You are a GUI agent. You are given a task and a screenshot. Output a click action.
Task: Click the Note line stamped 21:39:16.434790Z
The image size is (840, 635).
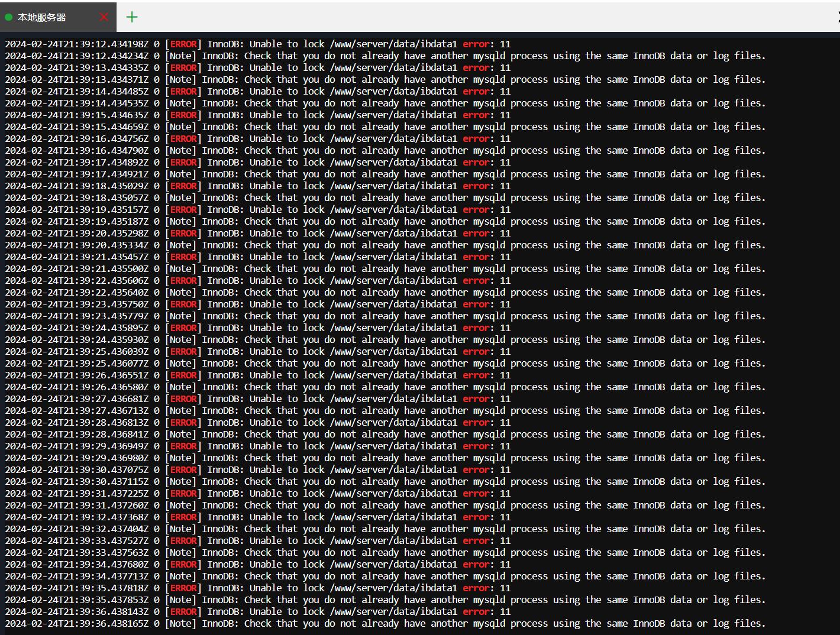point(385,150)
